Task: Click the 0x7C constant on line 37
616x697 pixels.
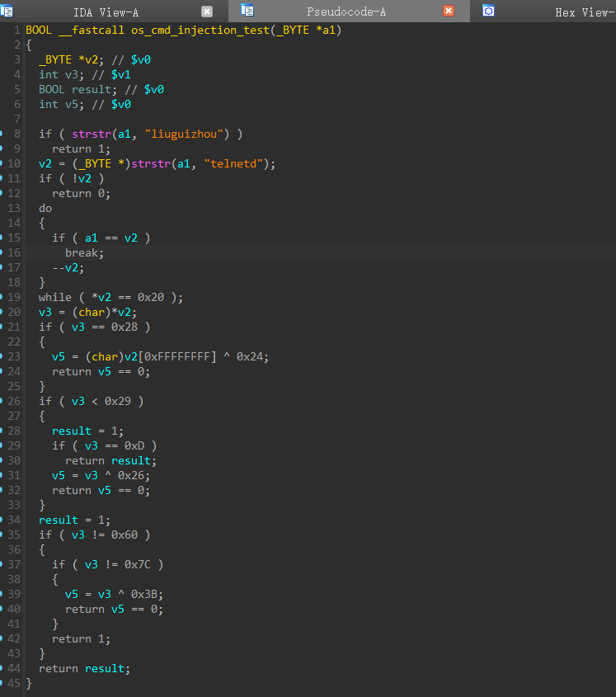Action: (x=138, y=564)
